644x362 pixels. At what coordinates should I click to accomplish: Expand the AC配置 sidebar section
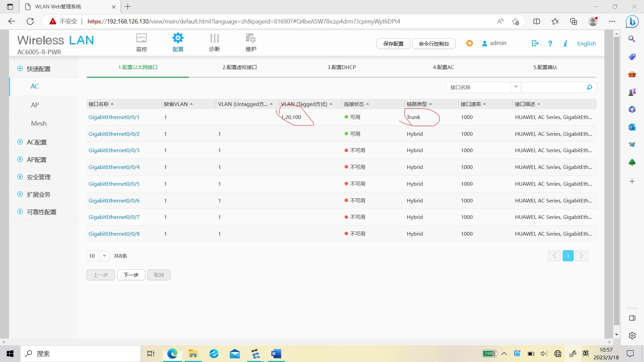click(x=37, y=142)
